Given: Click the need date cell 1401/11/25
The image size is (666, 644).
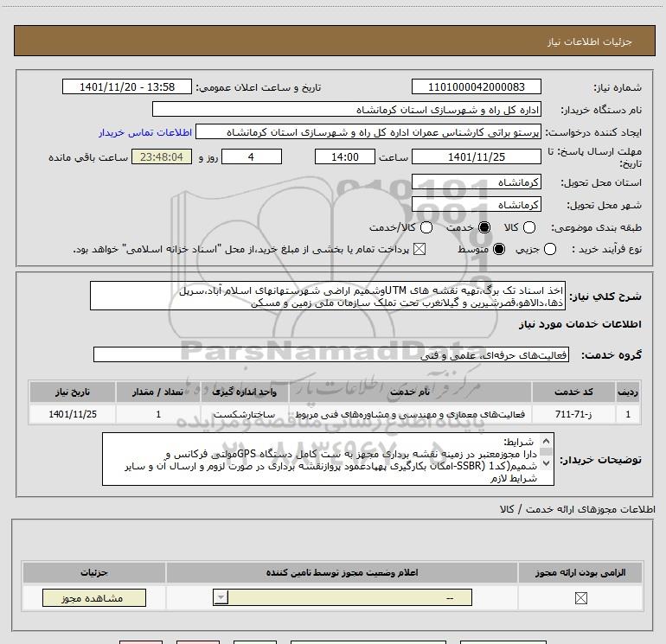Looking at the screenshot, I should click(x=73, y=414).
